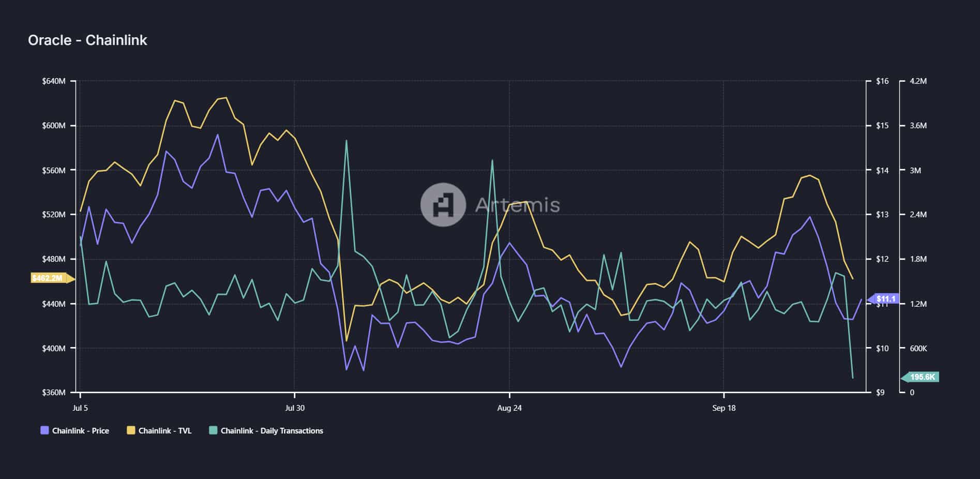
Task: Click the 1.2M transactions axis label
Action: point(918,304)
